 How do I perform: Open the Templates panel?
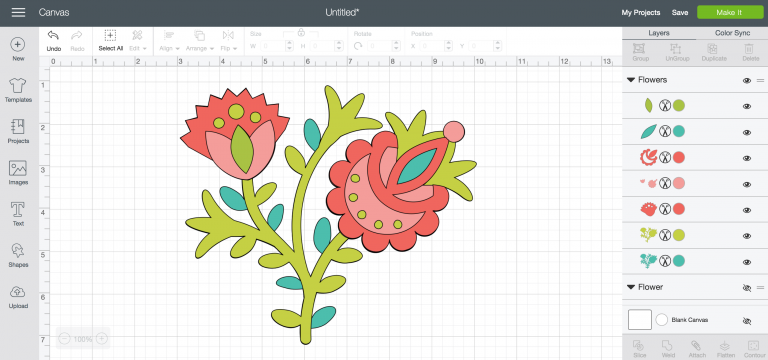click(18, 90)
